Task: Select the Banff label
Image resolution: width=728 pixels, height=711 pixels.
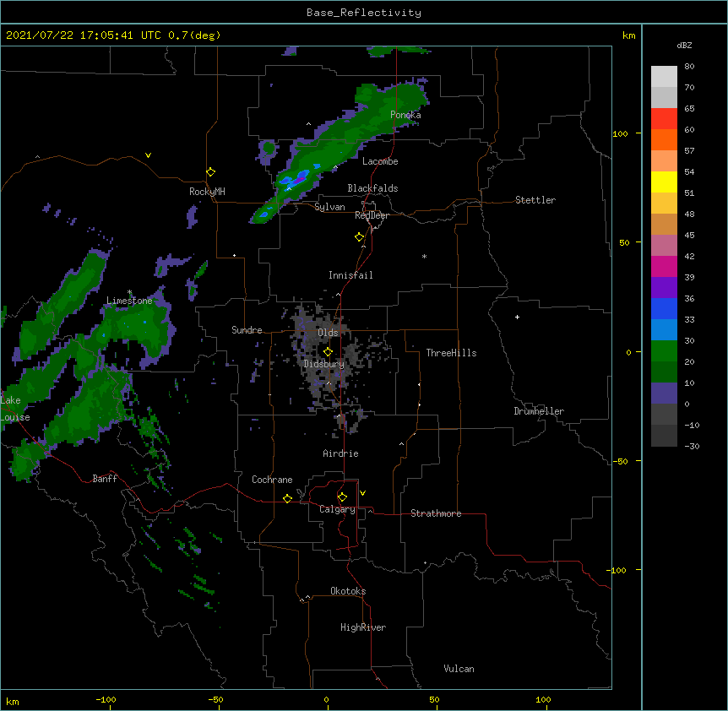Action: tap(105, 479)
